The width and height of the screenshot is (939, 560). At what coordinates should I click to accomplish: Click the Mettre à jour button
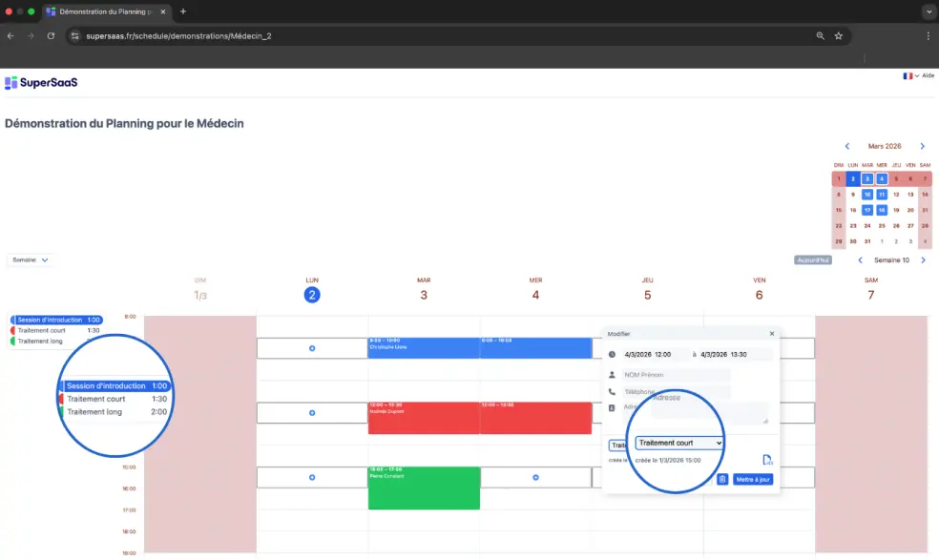[753, 479]
